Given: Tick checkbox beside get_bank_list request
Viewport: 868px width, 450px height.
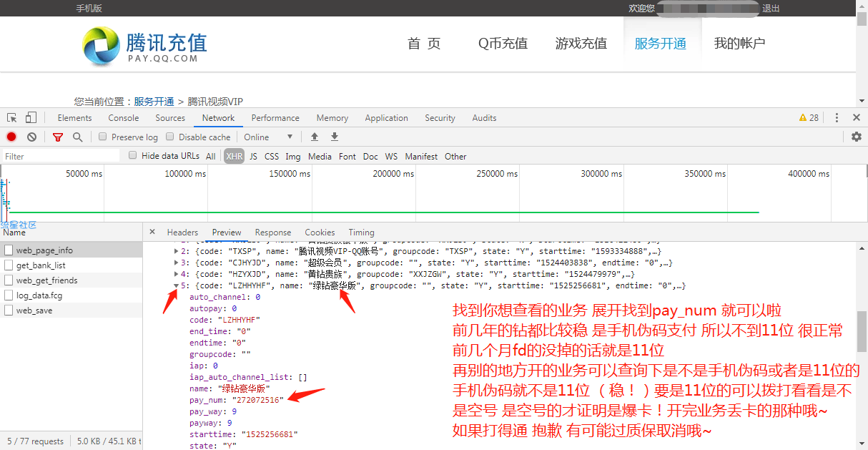Looking at the screenshot, I should [9, 265].
